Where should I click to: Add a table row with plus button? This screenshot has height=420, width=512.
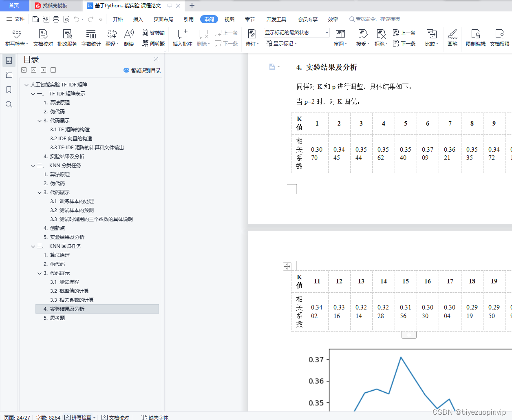(x=409, y=335)
